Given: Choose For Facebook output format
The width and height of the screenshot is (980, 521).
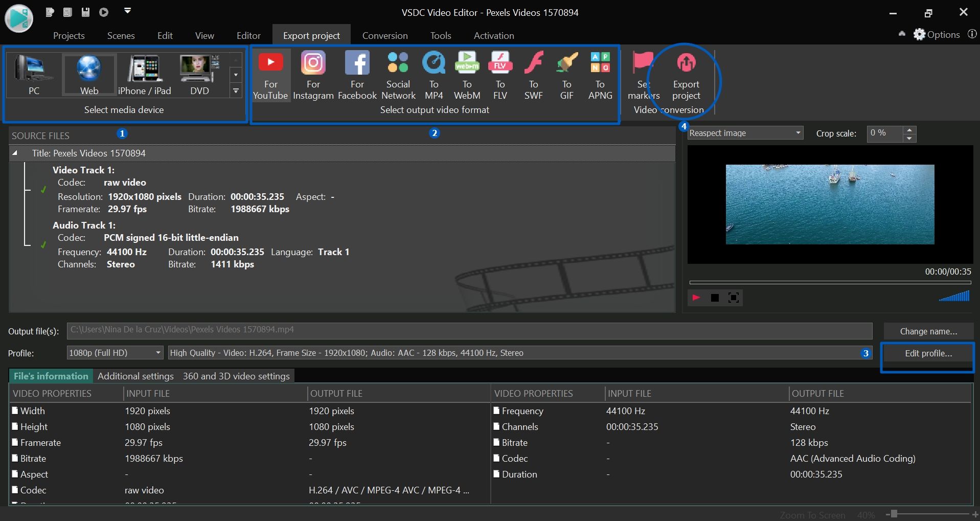Looking at the screenshot, I should [357, 76].
